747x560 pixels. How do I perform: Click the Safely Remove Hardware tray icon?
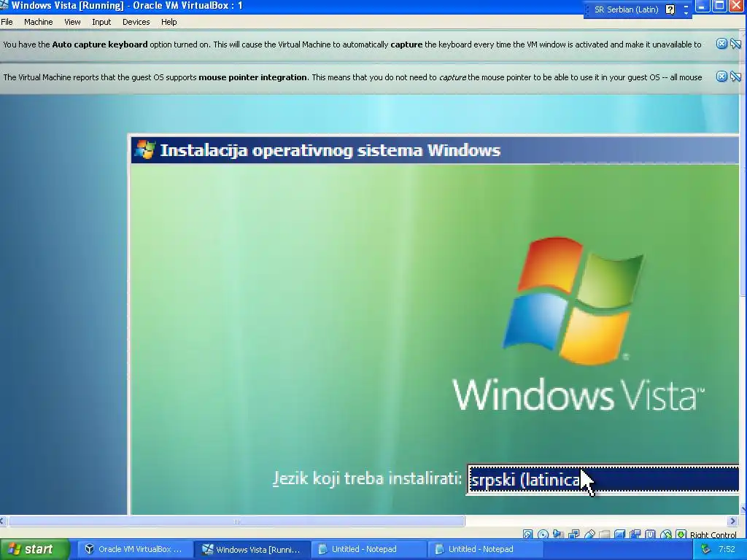[x=705, y=550]
